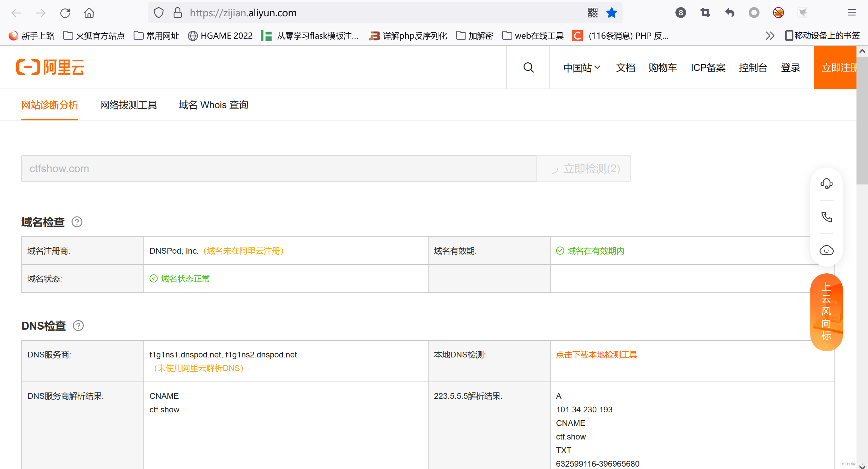The width and height of the screenshot is (868, 469).
Task: Open 详解php反序列化 bookmark
Action: [408, 36]
